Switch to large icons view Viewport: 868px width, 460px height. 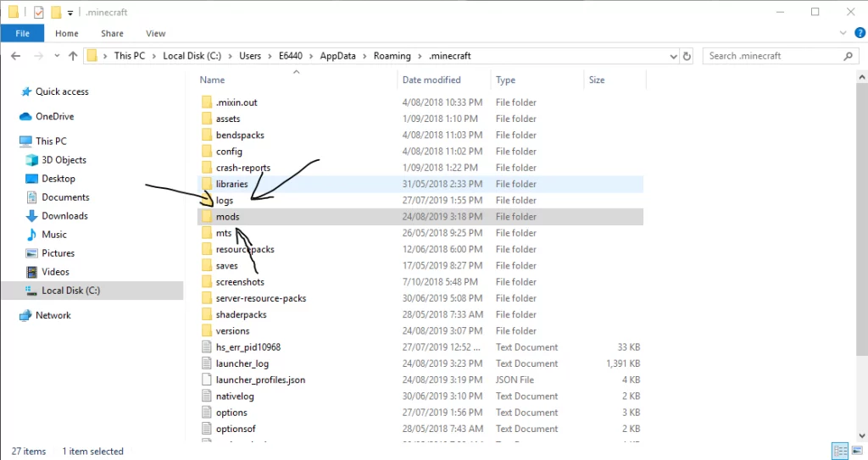coord(858,451)
